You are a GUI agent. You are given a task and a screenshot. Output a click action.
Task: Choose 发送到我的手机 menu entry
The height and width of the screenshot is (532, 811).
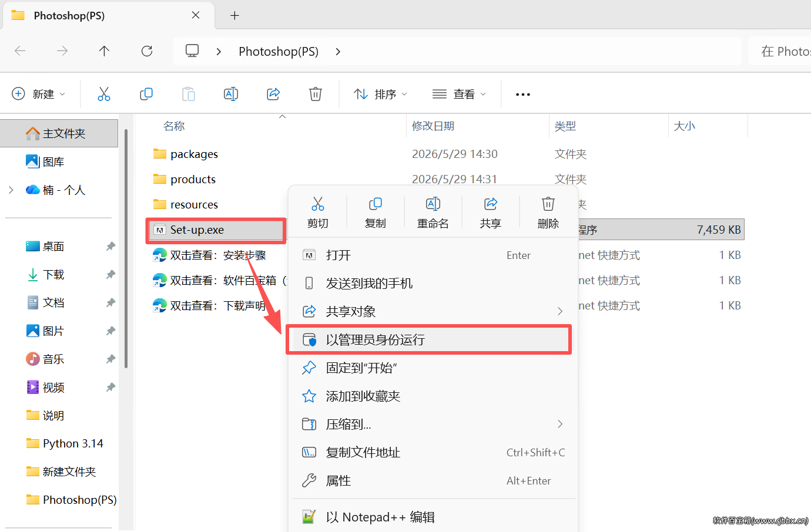[433, 283]
